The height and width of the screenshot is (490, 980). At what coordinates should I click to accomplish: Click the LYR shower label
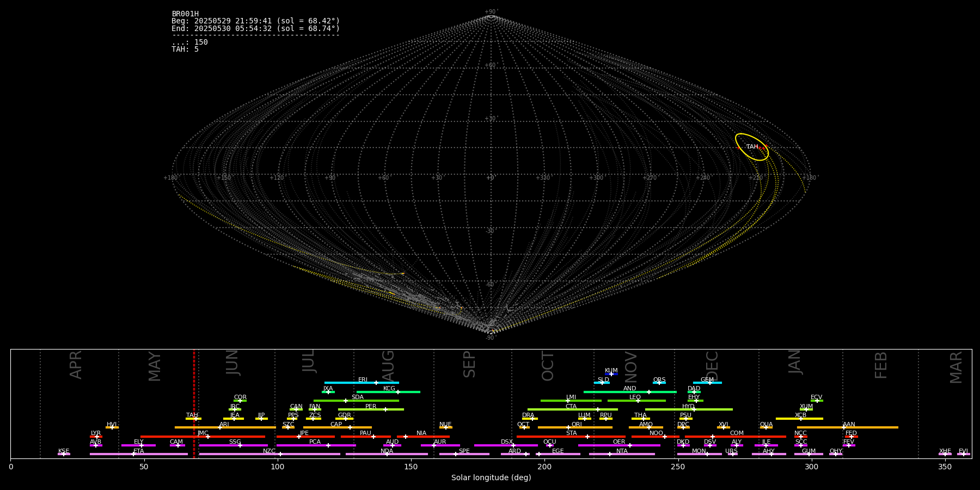tap(96, 433)
